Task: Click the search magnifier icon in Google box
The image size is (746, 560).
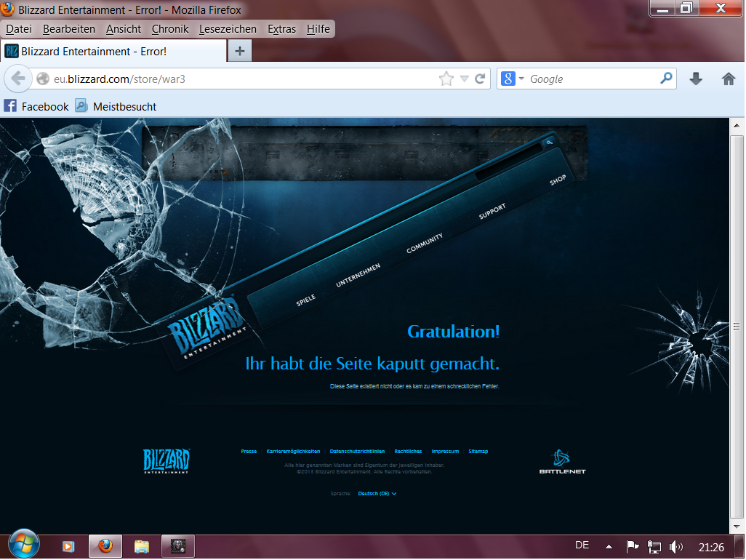Action: [667, 78]
